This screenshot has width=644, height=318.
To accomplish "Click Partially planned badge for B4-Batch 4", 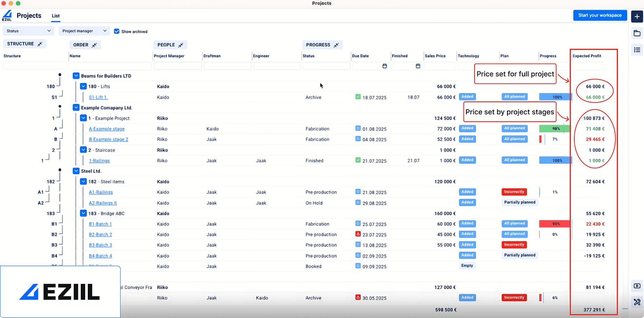I will (x=520, y=255).
